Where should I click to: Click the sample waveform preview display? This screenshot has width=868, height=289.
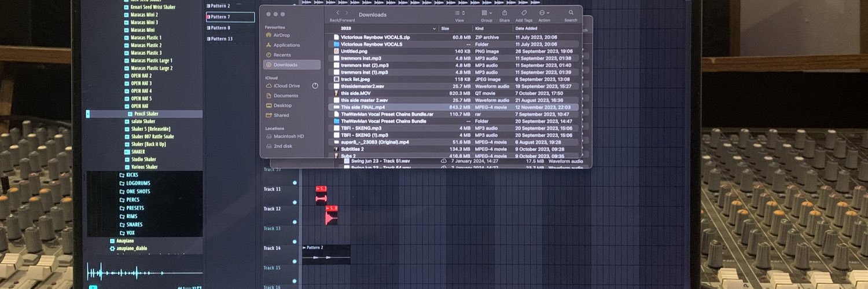145,272
